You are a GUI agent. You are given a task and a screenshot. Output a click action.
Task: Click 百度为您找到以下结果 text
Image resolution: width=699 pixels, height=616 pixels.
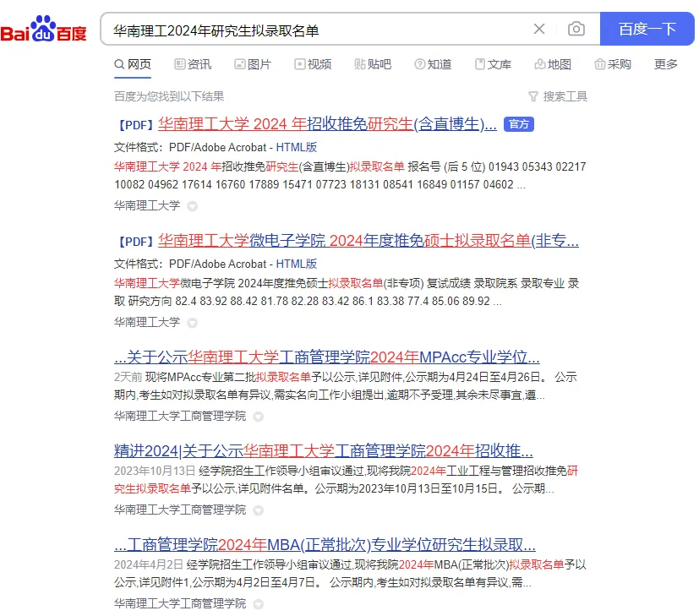169,96
